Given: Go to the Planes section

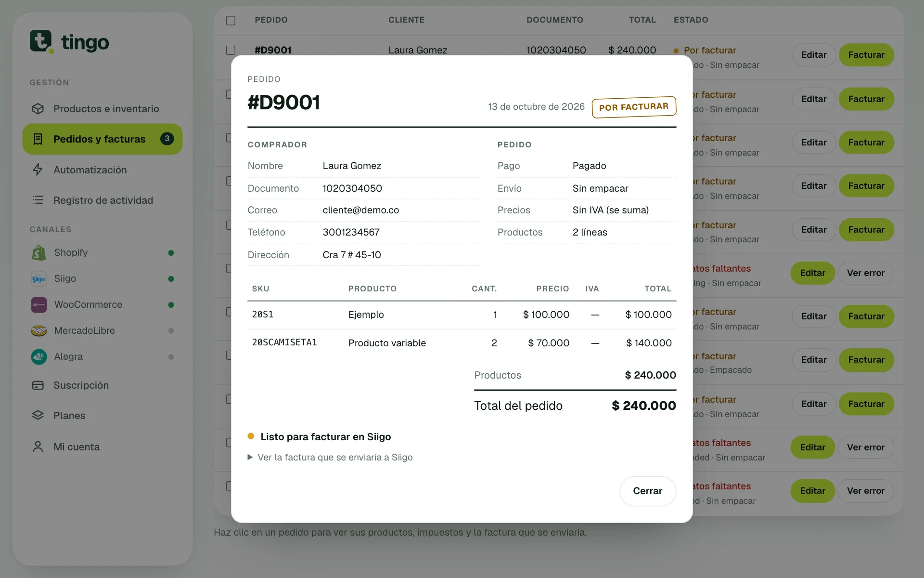Looking at the screenshot, I should 69,415.
